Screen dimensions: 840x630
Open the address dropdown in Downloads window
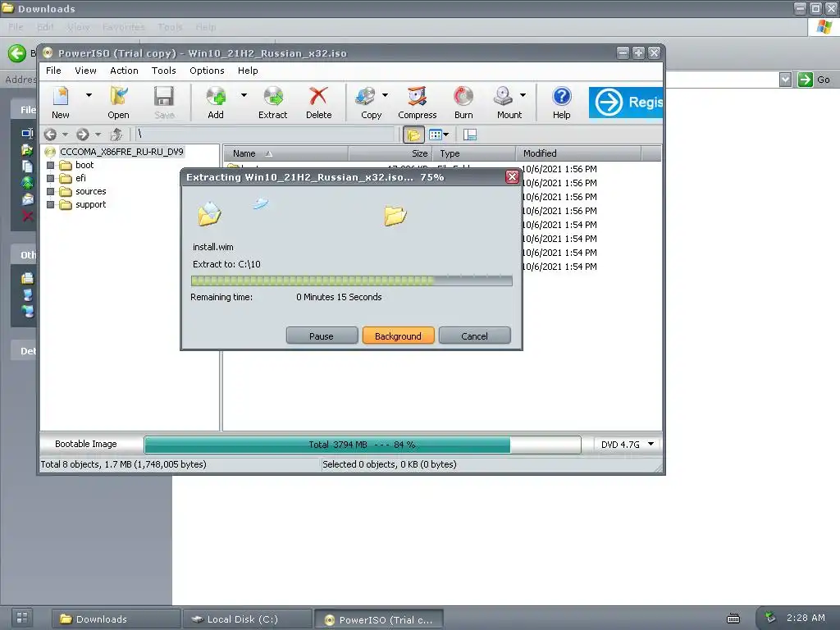coord(785,80)
